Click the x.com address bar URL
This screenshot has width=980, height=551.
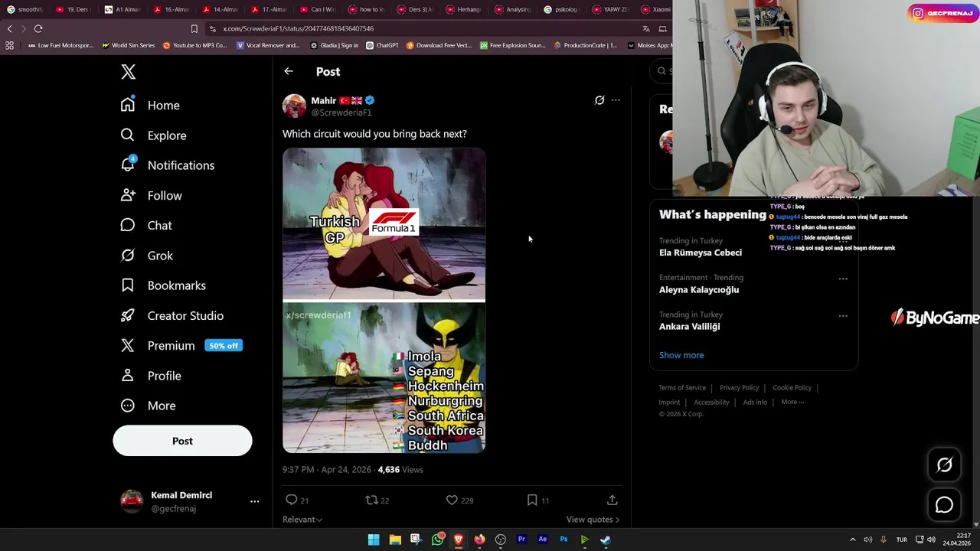pyautogui.click(x=298, y=28)
